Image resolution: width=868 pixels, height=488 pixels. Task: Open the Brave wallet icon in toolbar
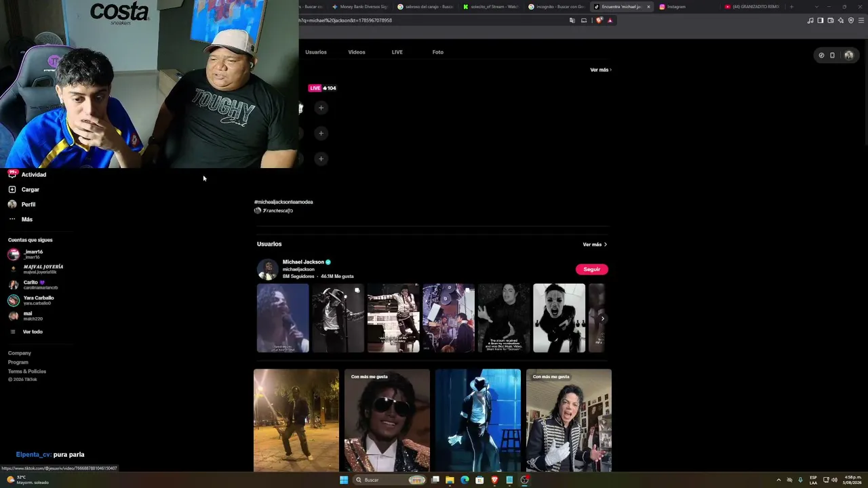[831, 20]
